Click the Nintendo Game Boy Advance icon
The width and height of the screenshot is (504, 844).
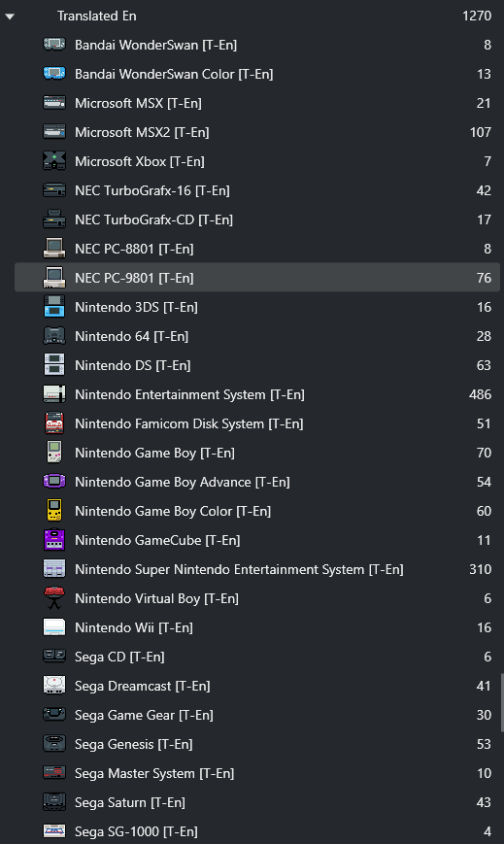(x=53, y=481)
